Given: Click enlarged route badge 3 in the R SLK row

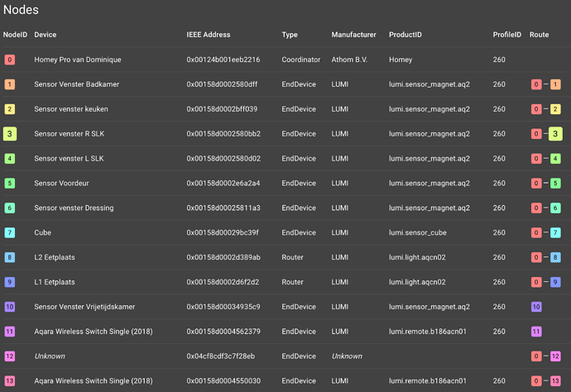Looking at the screenshot, I should [x=555, y=134].
